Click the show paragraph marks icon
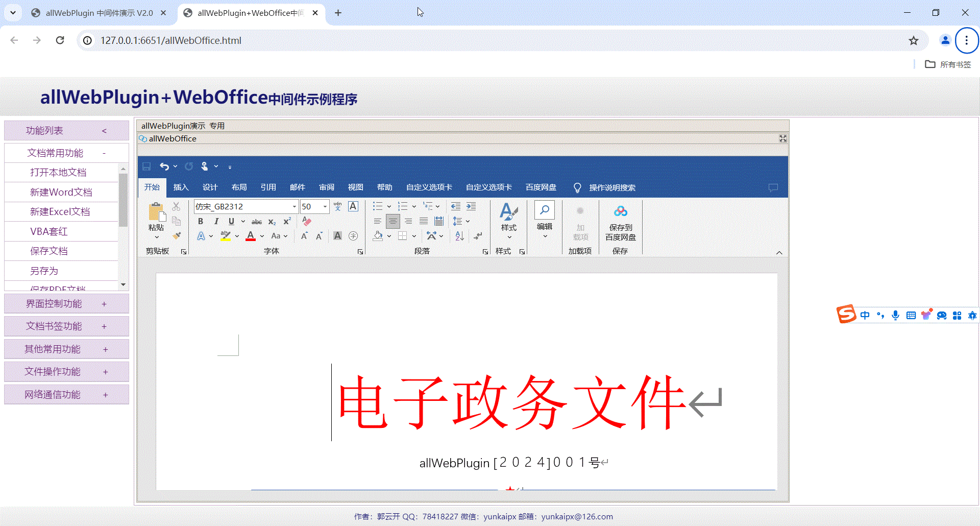Viewport: 980px width, 526px height. pos(478,236)
